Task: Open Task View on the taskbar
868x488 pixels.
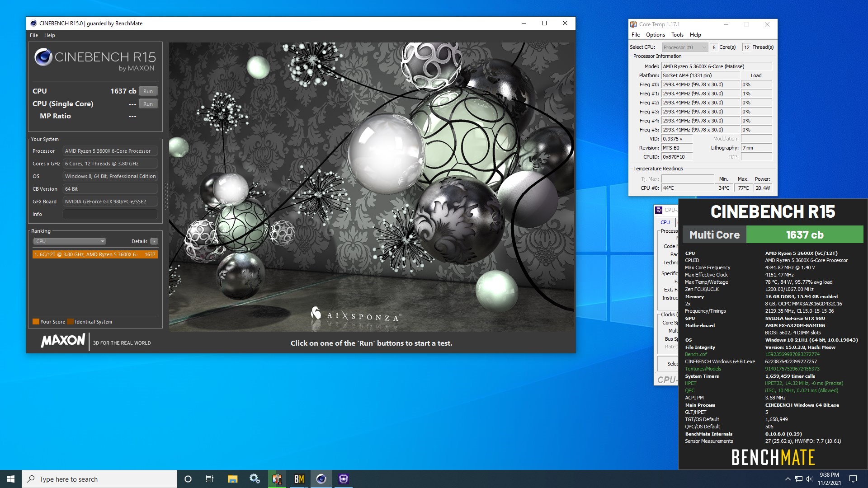Action: [x=210, y=479]
